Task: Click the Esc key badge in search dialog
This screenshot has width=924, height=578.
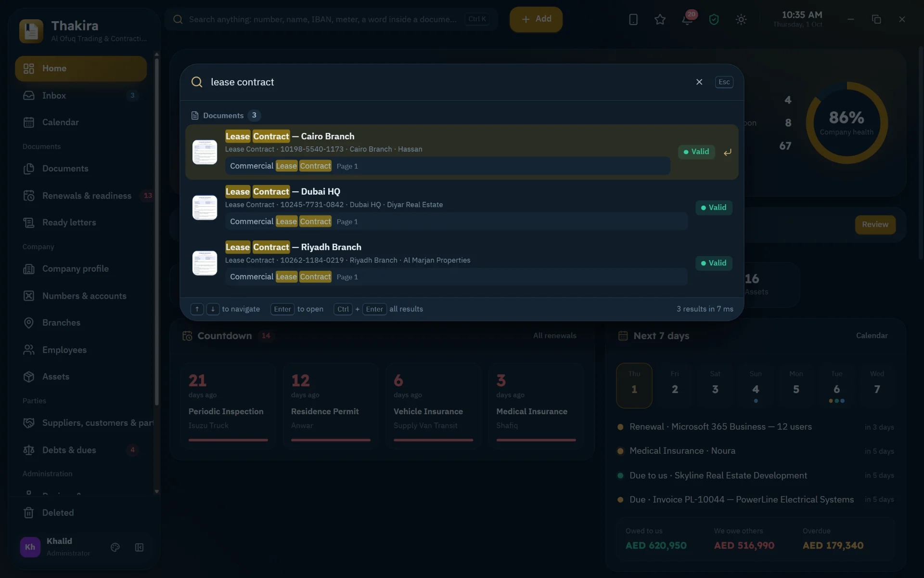Action: [x=724, y=82]
